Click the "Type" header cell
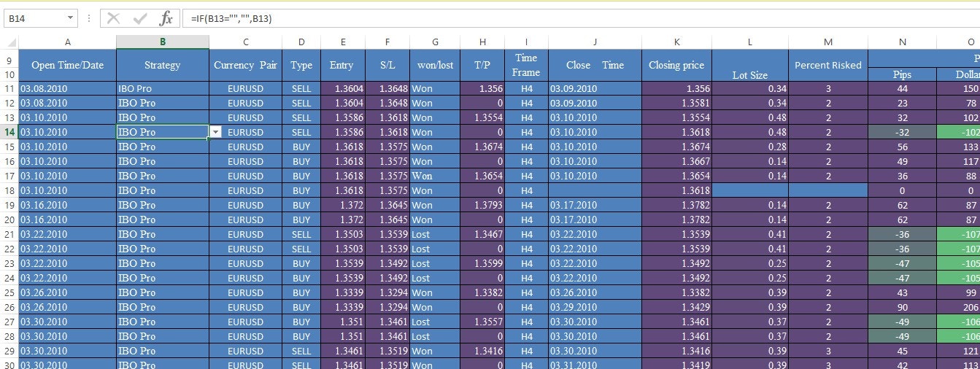 [301, 65]
